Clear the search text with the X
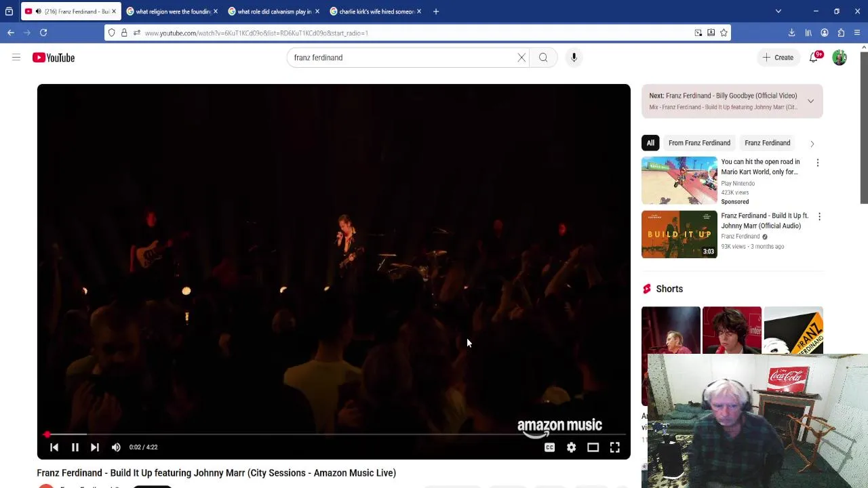 (521, 58)
